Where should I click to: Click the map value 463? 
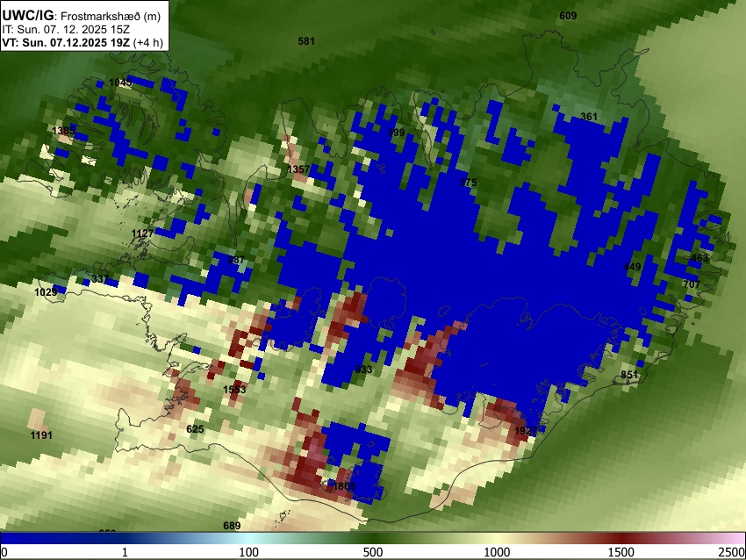coord(699,258)
